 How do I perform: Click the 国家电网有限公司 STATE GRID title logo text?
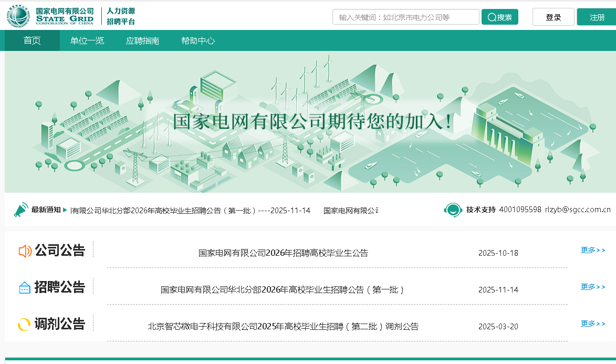pyautogui.click(x=65, y=16)
